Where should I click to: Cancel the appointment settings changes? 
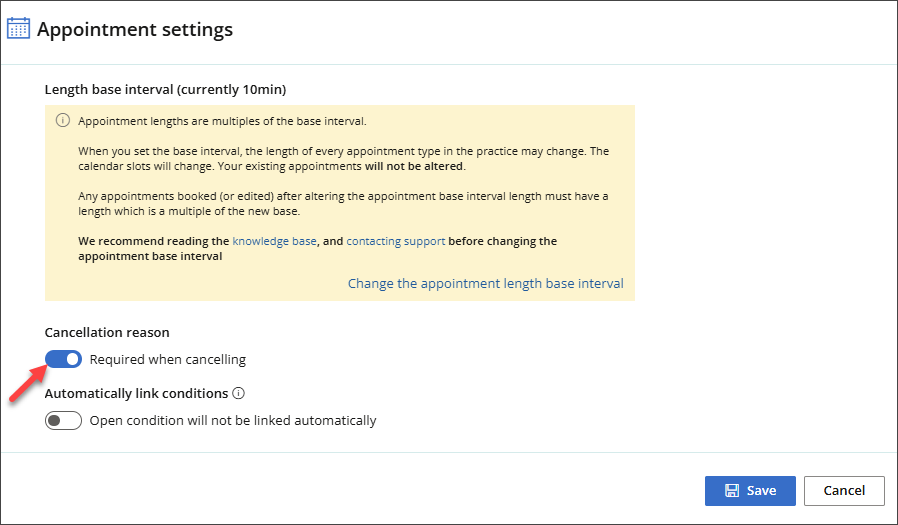pyautogui.click(x=844, y=491)
